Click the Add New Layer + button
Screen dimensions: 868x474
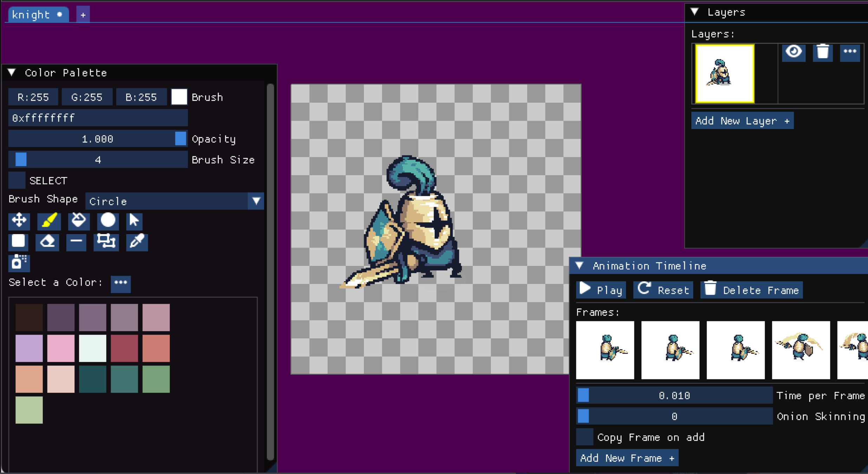point(742,121)
